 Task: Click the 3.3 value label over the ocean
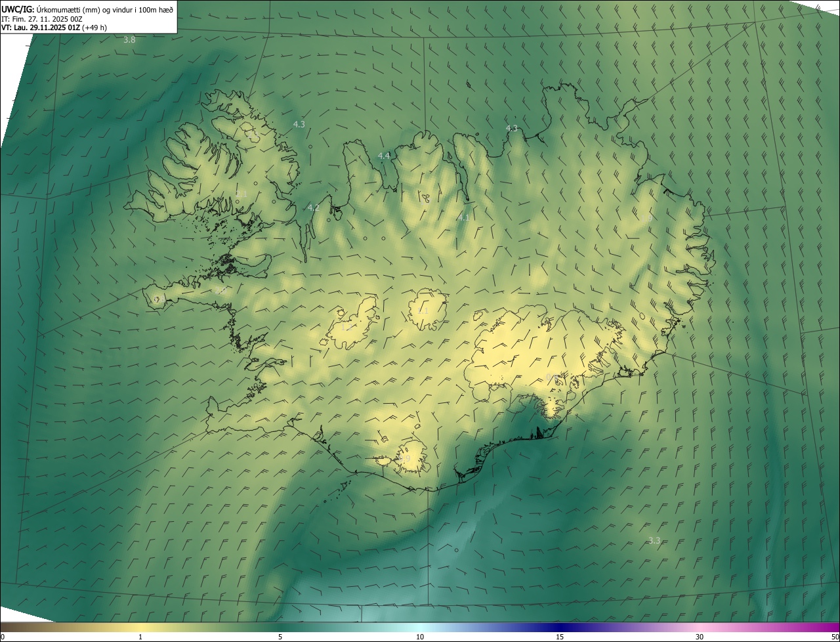(x=654, y=541)
